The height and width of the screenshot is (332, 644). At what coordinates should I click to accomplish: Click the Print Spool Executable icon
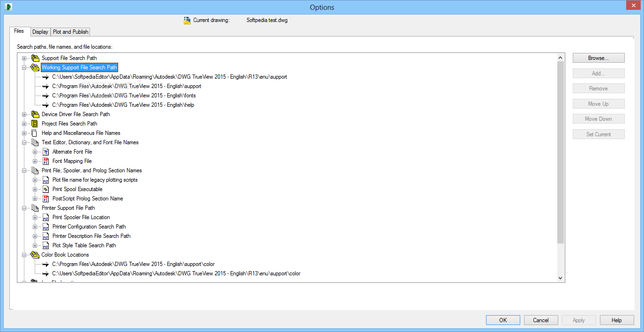coord(45,189)
